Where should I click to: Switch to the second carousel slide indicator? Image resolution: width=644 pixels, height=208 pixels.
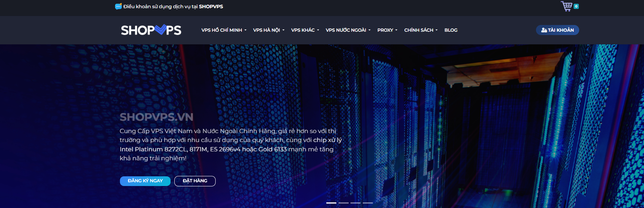343,203
